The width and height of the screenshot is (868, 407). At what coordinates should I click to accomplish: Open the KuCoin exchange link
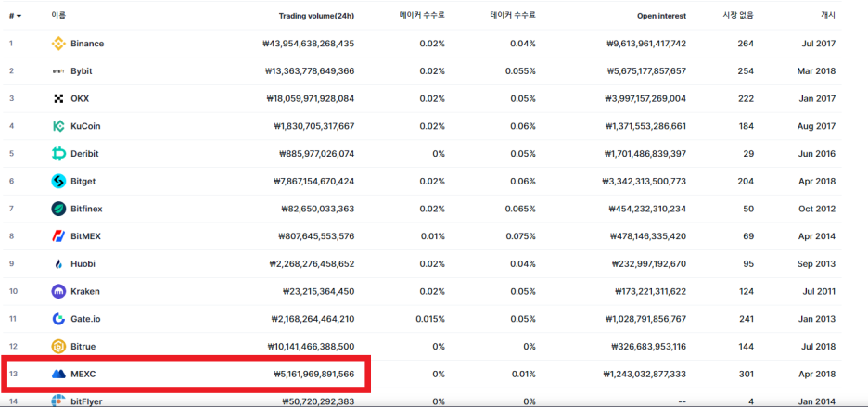(86, 126)
